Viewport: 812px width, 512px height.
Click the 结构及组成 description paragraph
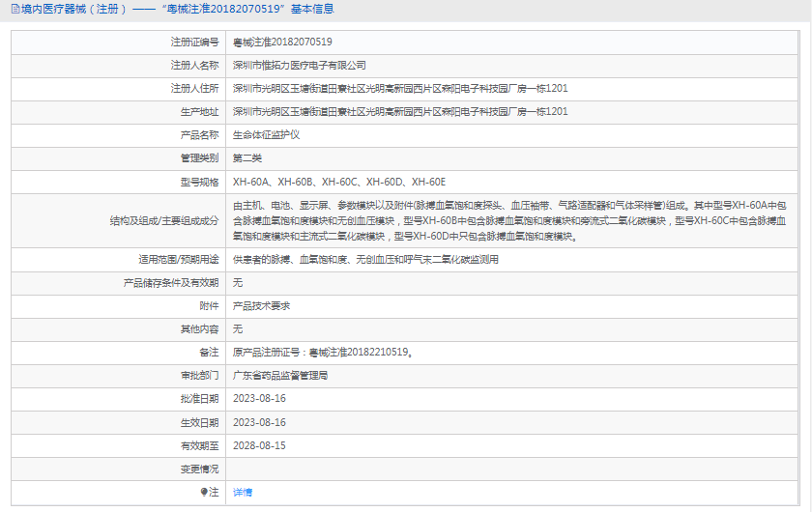tap(509, 221)
